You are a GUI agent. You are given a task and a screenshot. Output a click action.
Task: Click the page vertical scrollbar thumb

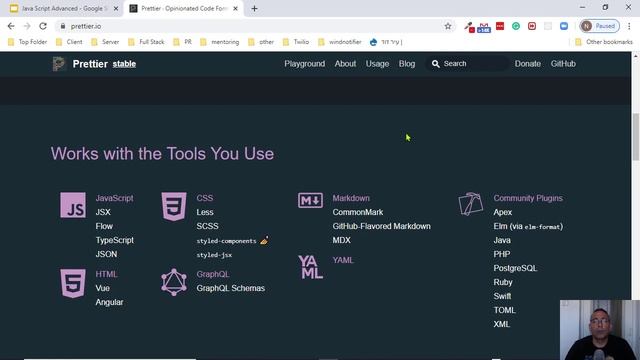(636, 137)
